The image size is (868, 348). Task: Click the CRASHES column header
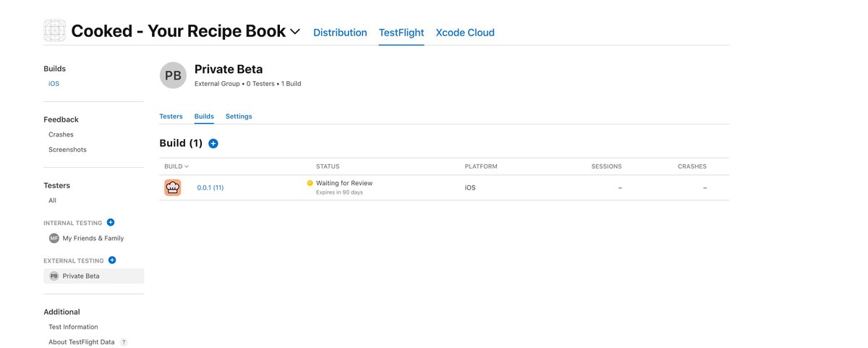[692, 166]
